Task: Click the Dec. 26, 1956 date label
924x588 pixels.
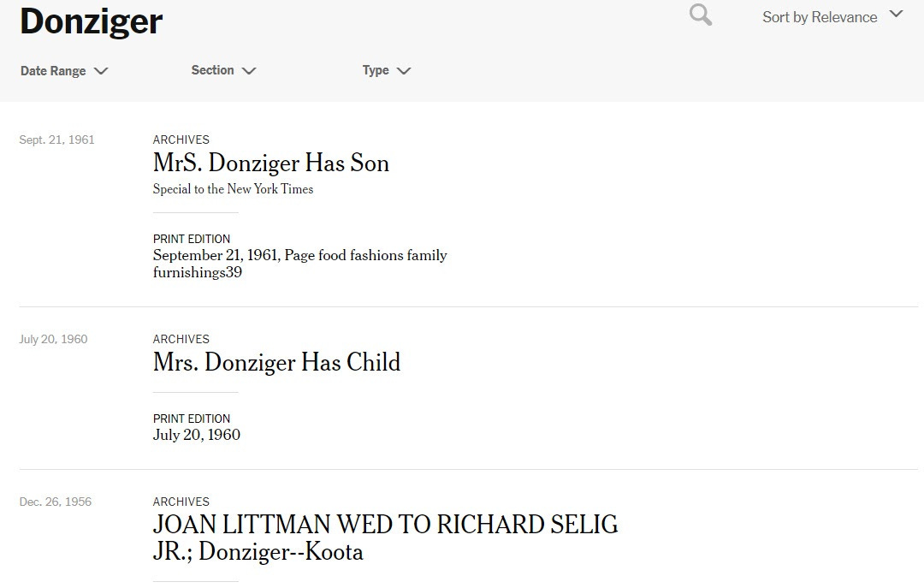Action: [56, 502]
